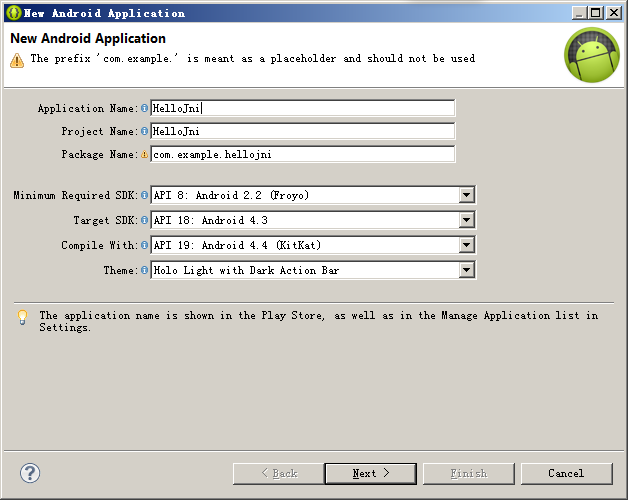628x500 pixels.
Task: Click the lightbulb tip icon
Action: coord(22,317)
